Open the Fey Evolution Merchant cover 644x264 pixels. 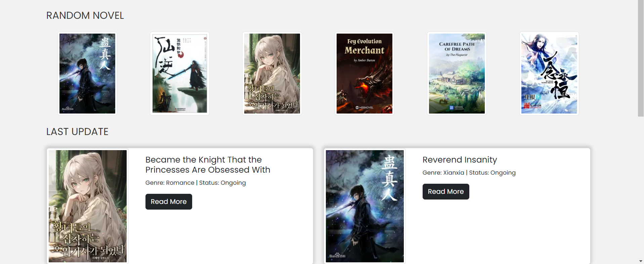click(364, 74)
